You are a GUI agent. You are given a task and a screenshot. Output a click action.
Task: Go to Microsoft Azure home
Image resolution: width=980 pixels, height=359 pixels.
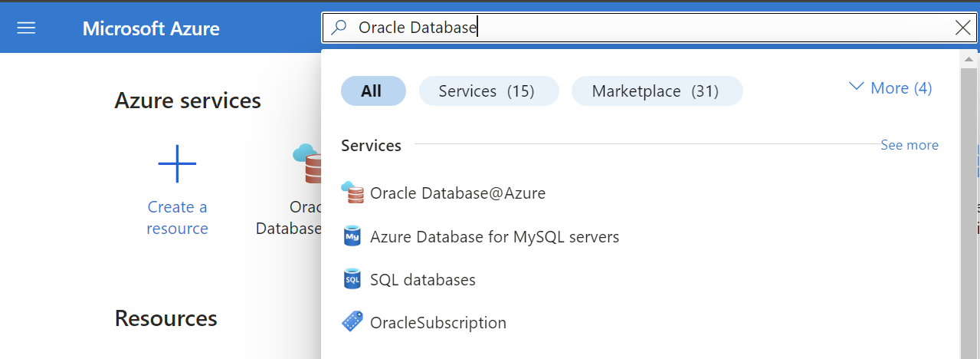tap(151, 28)
